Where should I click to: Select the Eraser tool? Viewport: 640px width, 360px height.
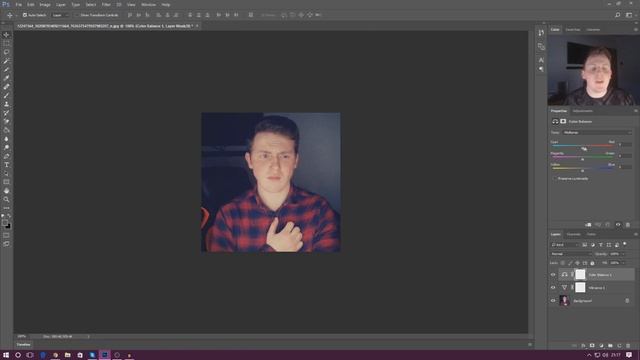[x=7, y=121]
